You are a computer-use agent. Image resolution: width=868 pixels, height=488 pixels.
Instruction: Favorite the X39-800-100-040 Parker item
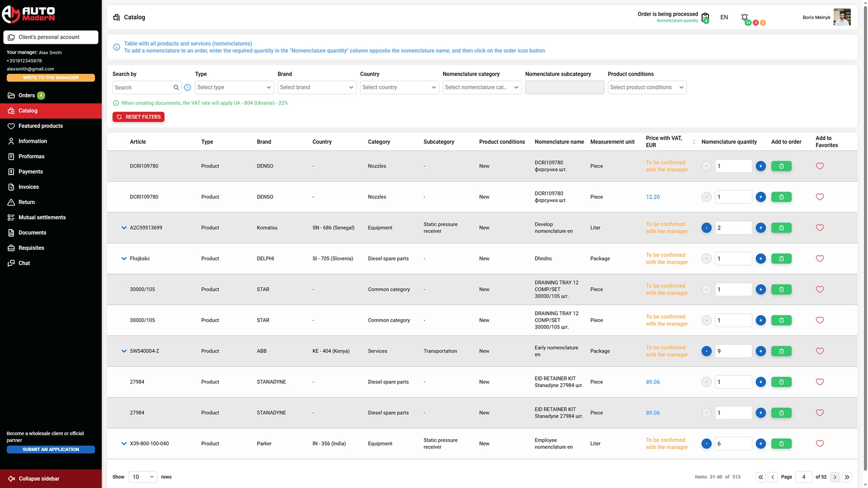pos(820,444)
